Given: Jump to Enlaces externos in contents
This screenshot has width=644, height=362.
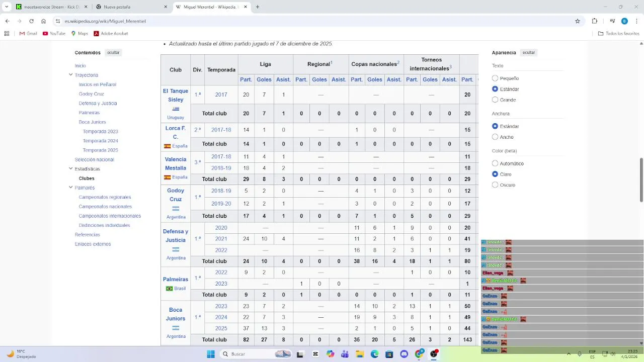Looking at the screenshot, I should (x=93, y=244).
